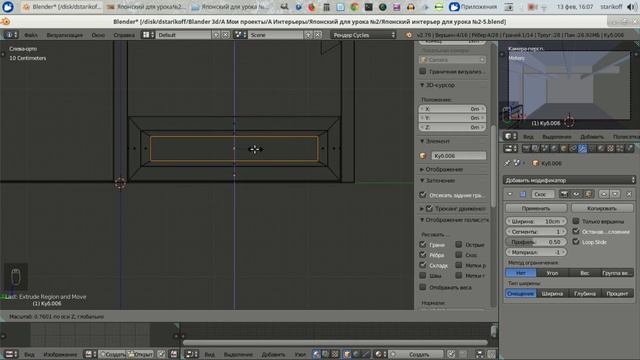Toggle Отсекать задние грани checkbox

(423, 195)
